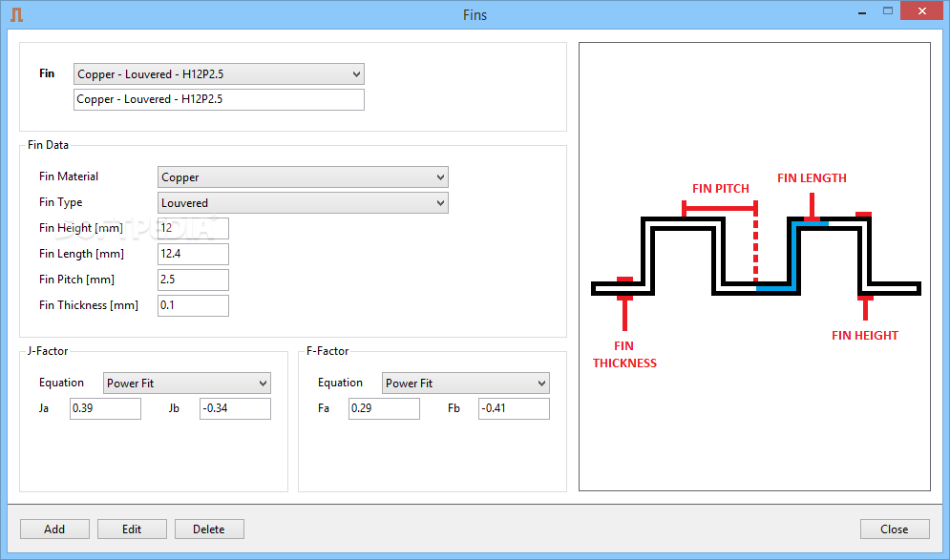The height and width of the screenshot is (560, 950).
Task: Click the Fa value field
Action: 384,408
